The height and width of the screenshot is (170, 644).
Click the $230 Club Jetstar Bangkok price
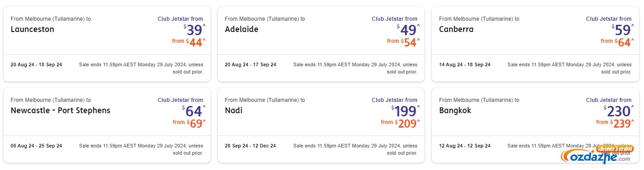[619, 111]
